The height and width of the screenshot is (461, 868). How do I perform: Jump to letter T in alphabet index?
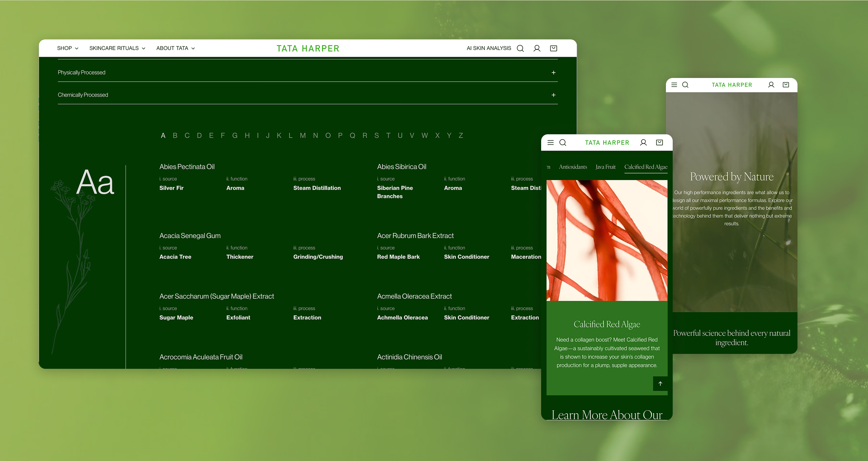388,136
